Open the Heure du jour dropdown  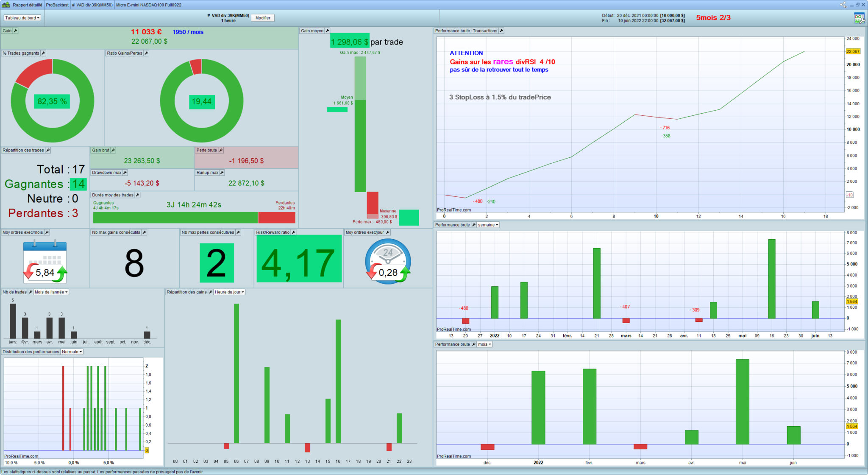(229, 292)
